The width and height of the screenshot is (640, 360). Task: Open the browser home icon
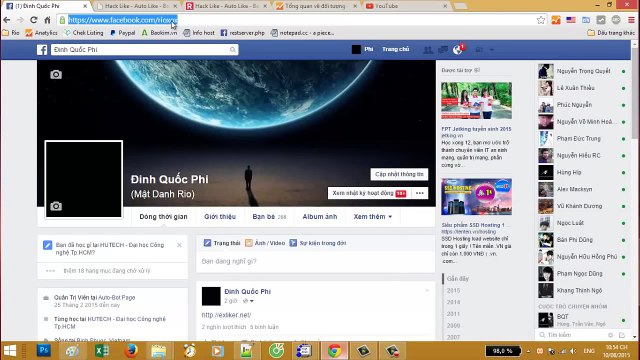coord(47,20)
